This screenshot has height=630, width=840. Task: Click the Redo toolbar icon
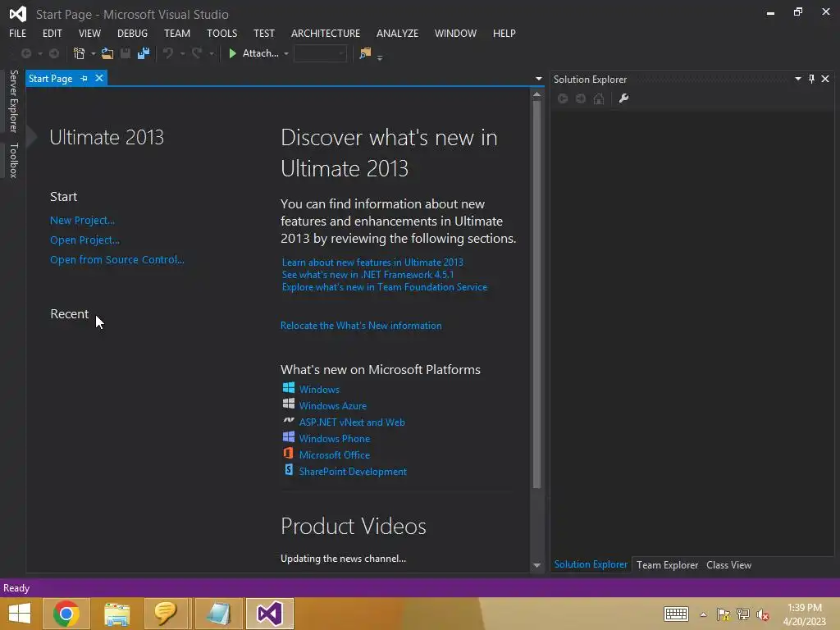click(x=197, y=53)
